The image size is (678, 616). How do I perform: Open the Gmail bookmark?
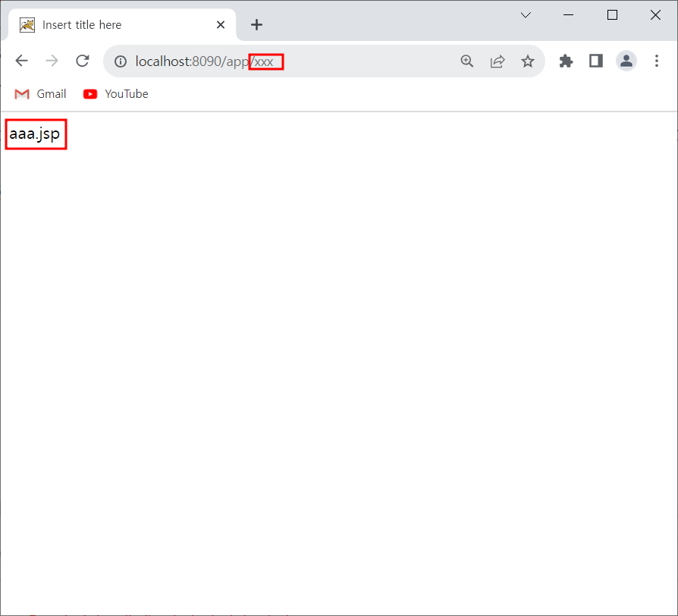pos(40,94)
